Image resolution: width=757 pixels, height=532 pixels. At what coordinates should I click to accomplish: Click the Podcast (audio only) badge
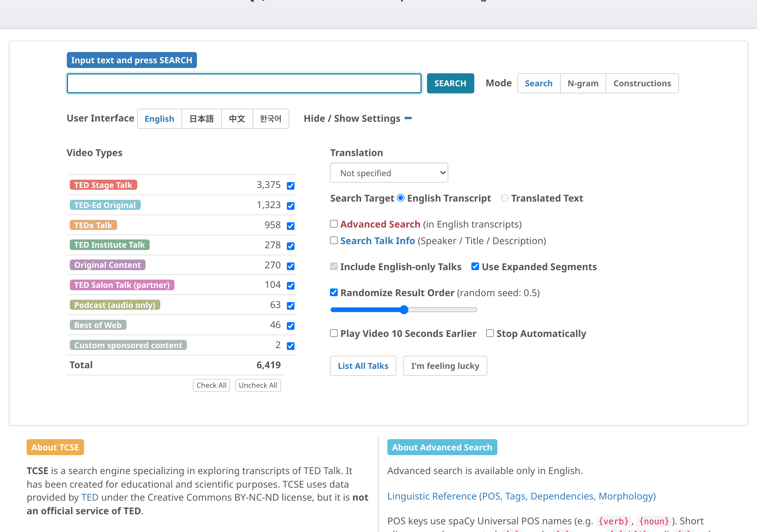[114, 305]
